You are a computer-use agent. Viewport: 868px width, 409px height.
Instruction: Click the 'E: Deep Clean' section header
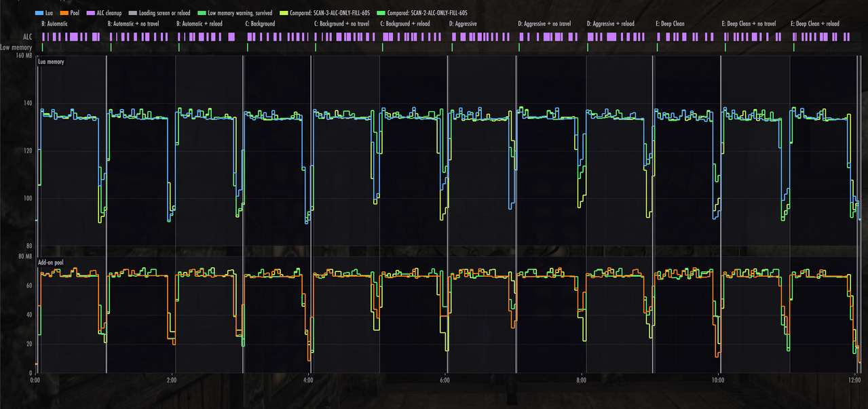tap(671, 24)
